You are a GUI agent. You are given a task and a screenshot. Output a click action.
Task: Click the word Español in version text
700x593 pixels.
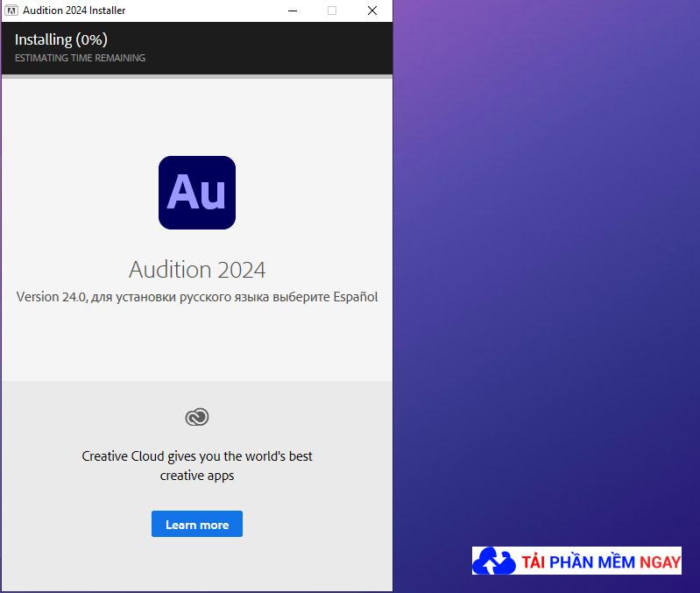(356, 297)
